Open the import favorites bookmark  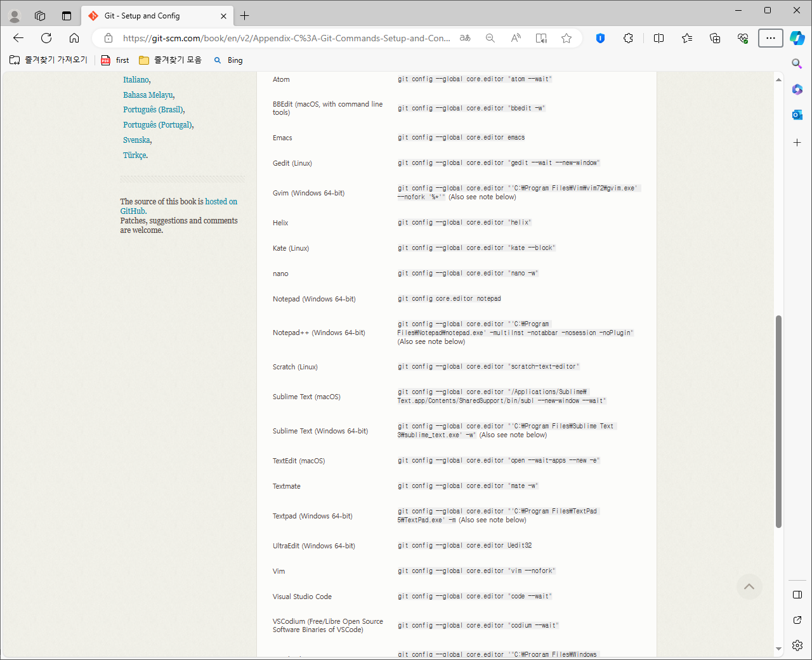[49, 60]
